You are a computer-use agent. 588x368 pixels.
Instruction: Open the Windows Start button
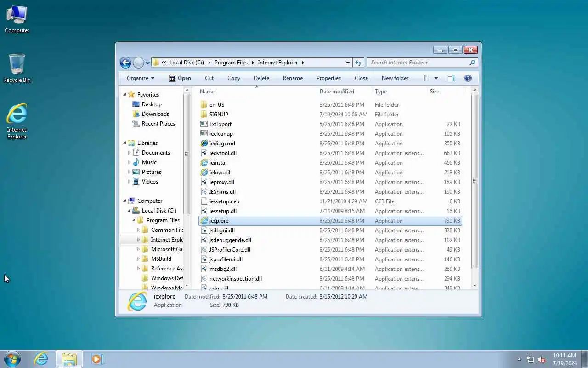pyautogui.click(x=12, y=359)
